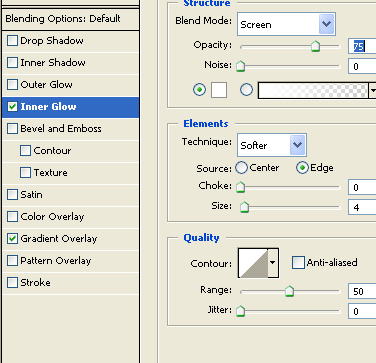Click the Contour curve thumbnail
The height and width of the screenshot is (363, 376).
click(253, 263)
